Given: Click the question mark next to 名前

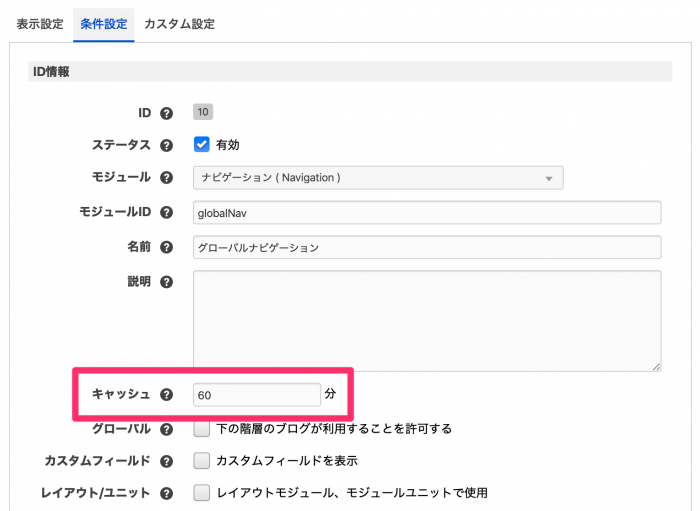Looking at the screenshot, I should tap(167, 247).
